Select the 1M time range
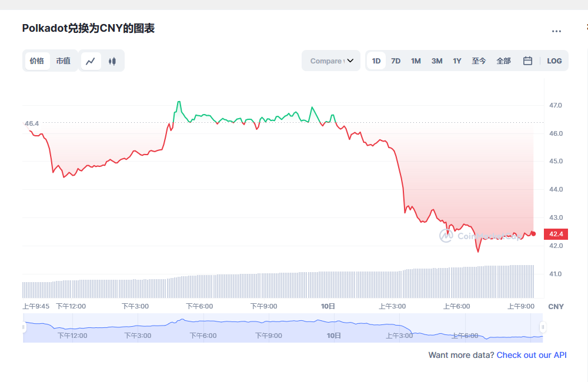Viewport: 588px width, 382px height. point(416,61)
